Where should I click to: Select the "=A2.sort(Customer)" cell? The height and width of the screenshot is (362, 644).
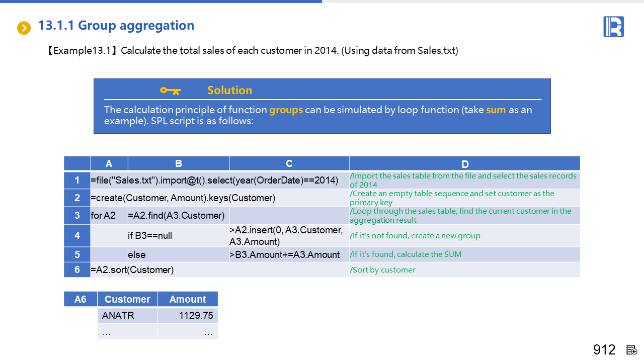132,270
